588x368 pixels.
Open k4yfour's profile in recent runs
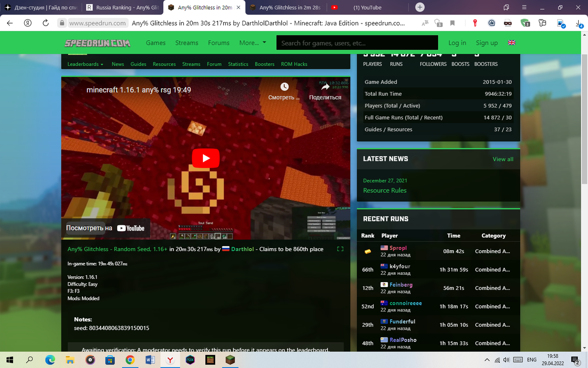(x=400, y=266)
